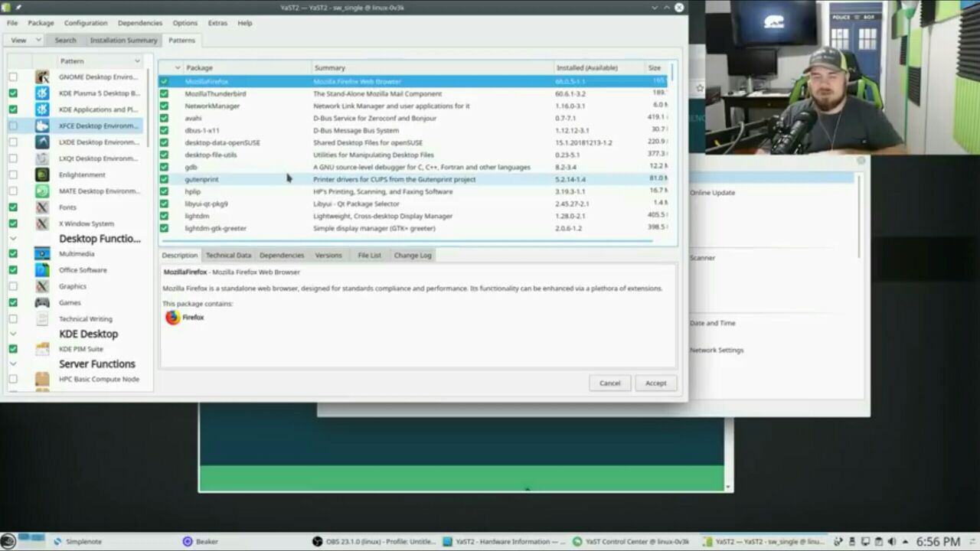Click the KDE PIM Suite pattern icon
Viewport: 980px width, 551px height.
[x=43, y=349]
